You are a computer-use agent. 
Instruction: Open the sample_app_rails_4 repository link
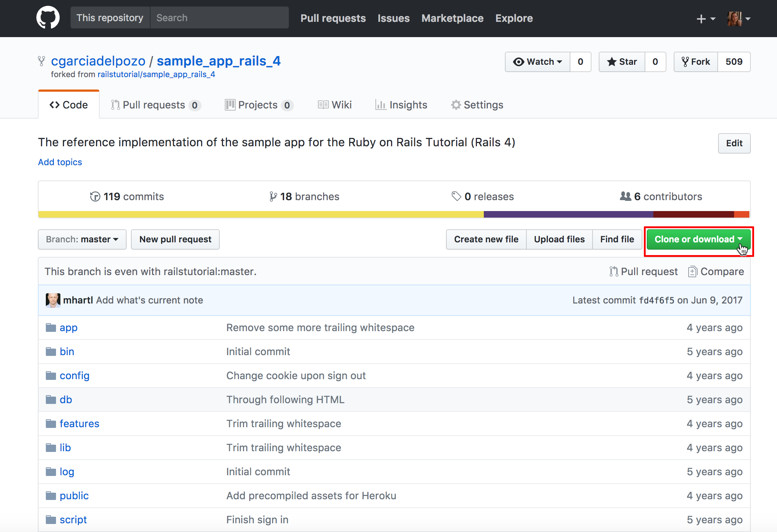tap(219, 61)
